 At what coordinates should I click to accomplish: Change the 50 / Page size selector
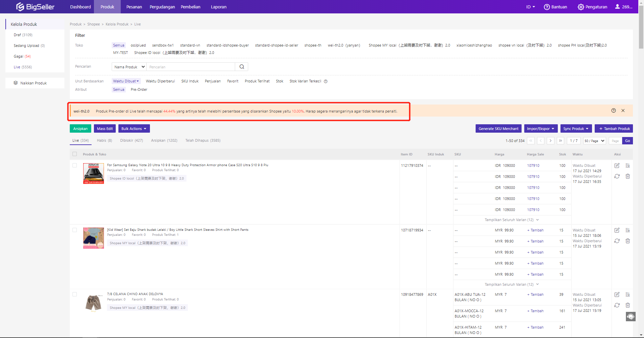point(594,141)
